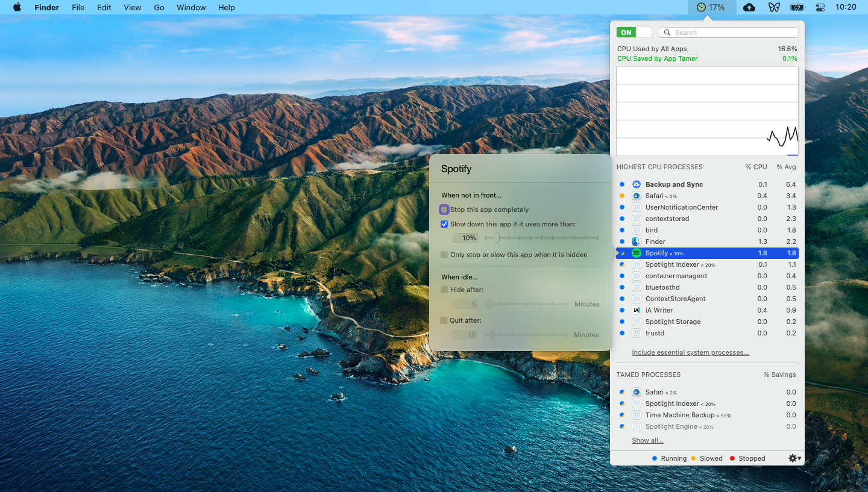Click the iA Writer app icon
Image resolution: width=868 pixels, height=492 pixels.
637,310
